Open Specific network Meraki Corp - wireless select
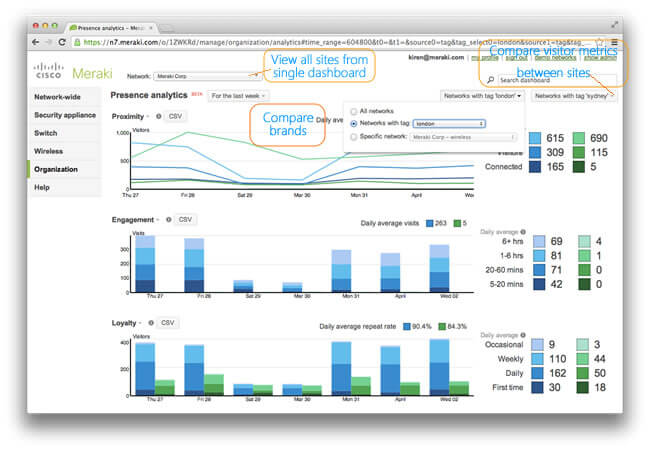Image resolution: width=650 pixels, height=451 pixels. pyautogui.click(x=463, y=137)
